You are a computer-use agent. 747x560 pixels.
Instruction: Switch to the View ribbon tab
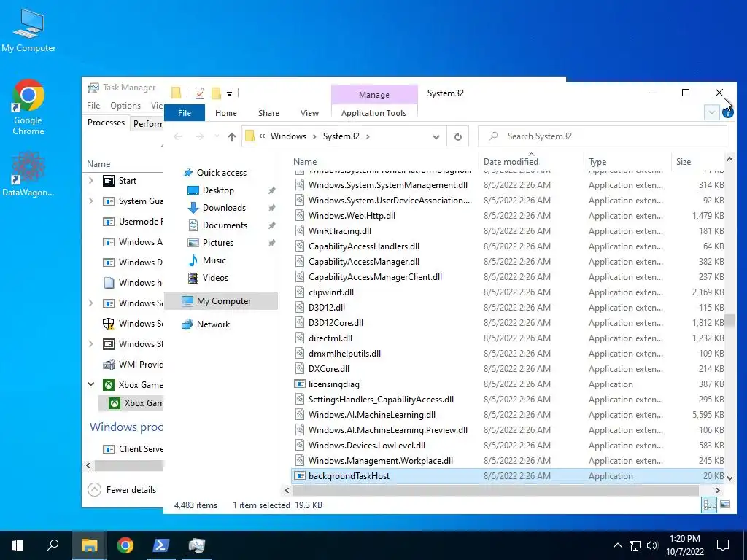pyautogui.click(x=309, y=113)
